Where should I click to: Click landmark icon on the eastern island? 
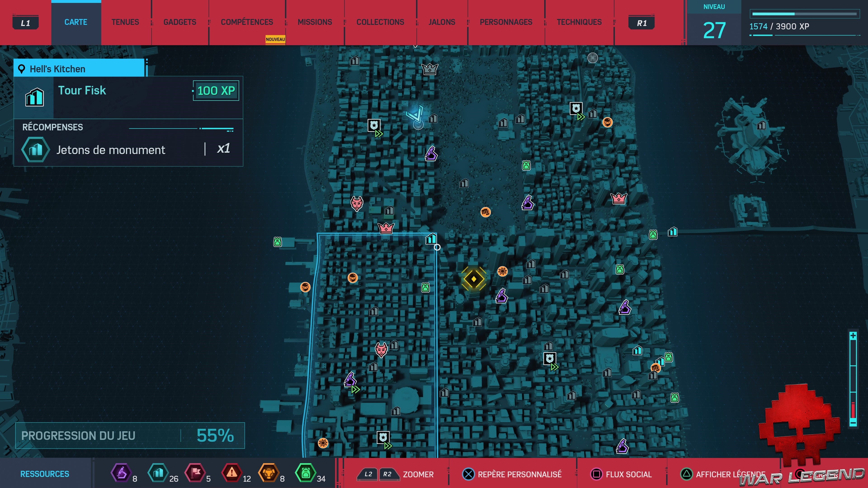(761, 126)
